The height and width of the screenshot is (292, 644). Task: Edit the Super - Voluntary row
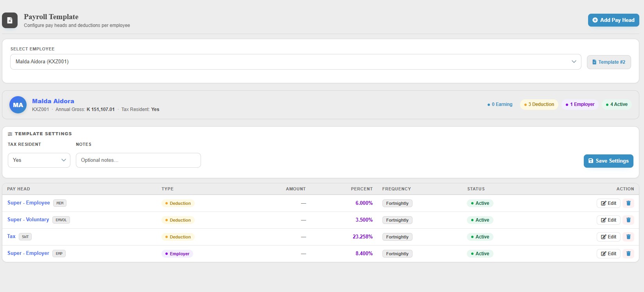coord(608,220)
